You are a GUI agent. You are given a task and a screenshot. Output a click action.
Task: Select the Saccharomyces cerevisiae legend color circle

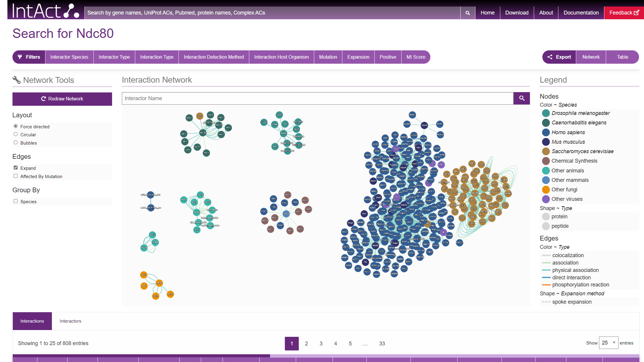(x=546, y=151)
